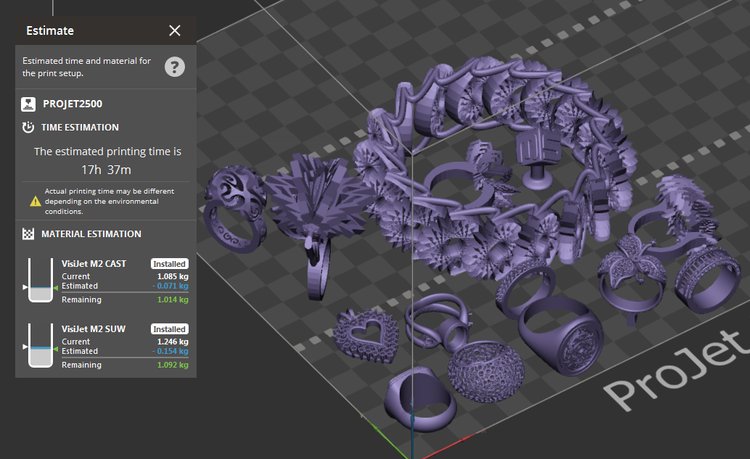The image size is (750, 459).
Task: Close the Estimate panel
Action: tap(175, 30)
